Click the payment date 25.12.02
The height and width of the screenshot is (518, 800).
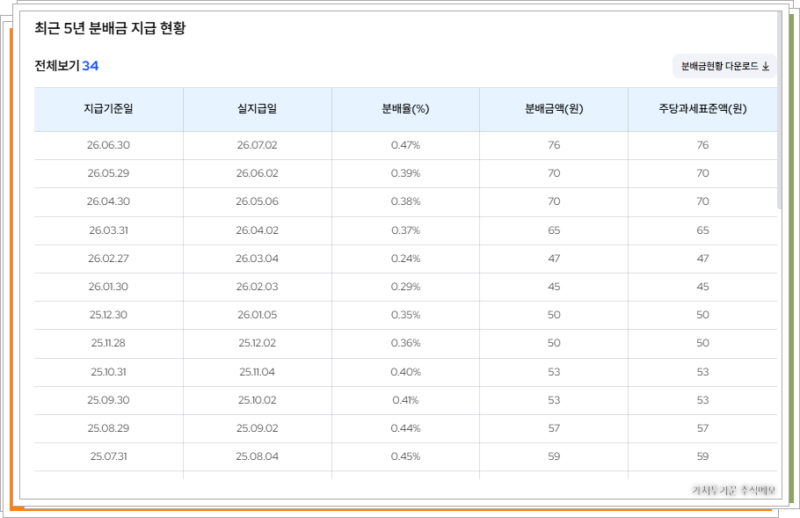coord(257,342)
